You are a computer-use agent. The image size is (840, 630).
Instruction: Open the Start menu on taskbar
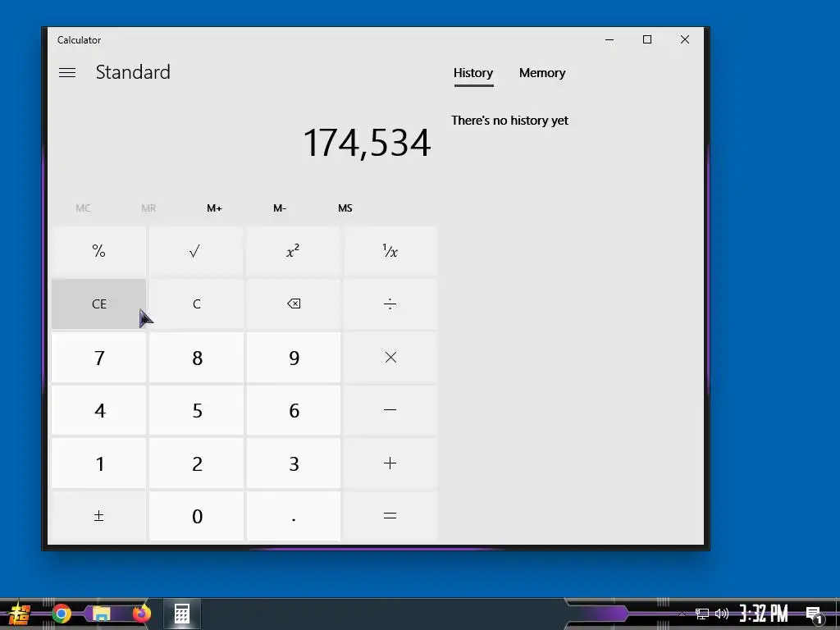(x=20, y=614)
